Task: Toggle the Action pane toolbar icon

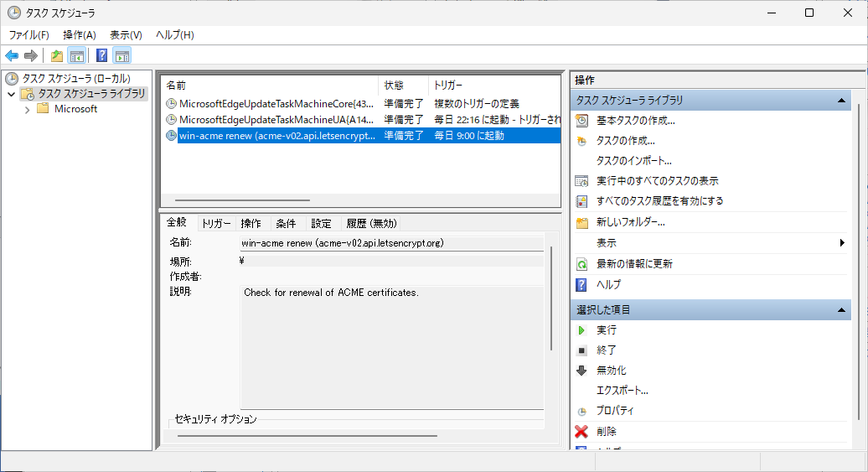Action: [x=122, y=55]
